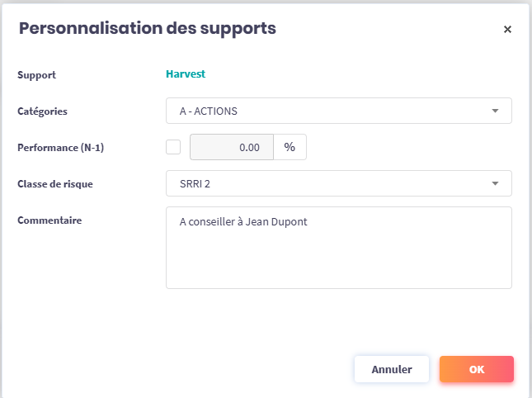Click the Classe de risque dropdown arrow
532x398 pixels.
pyautogui.click(x=495, y=183)
